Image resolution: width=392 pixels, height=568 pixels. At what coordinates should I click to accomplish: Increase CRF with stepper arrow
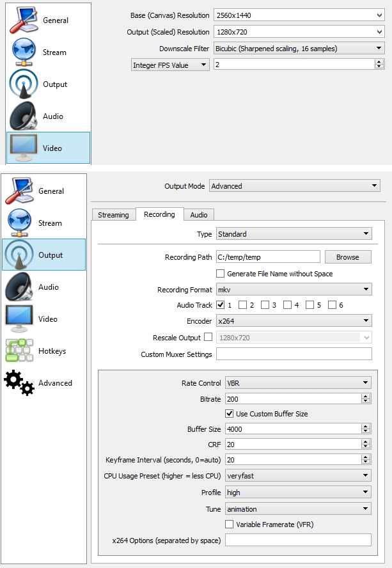point(366,441)
